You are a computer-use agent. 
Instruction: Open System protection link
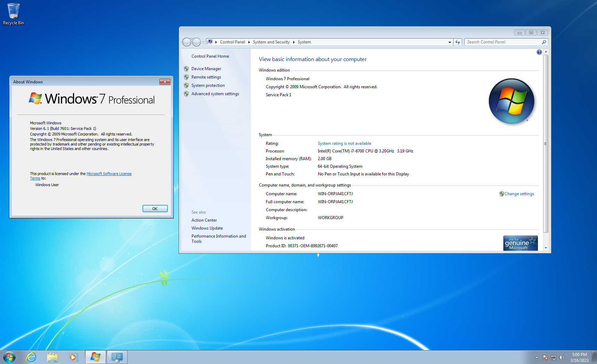208,85
